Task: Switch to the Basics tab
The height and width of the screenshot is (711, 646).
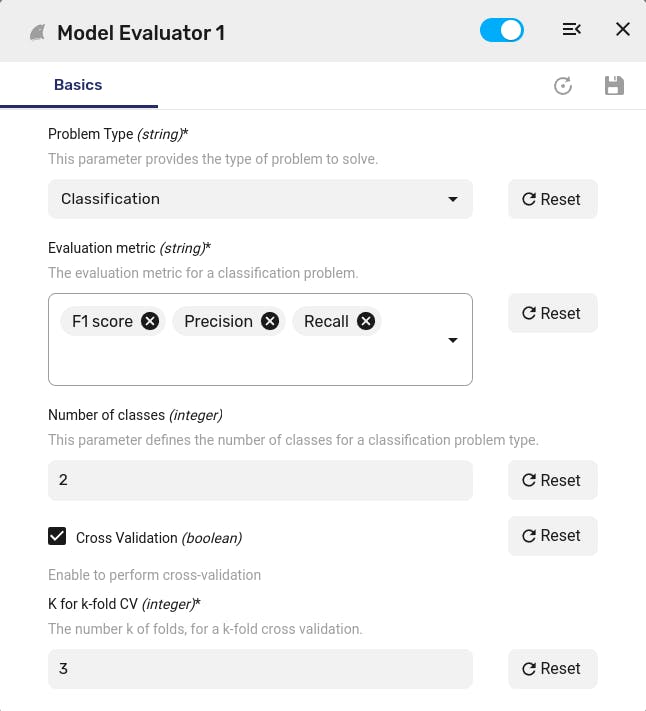Action: [x=78, y=85]
